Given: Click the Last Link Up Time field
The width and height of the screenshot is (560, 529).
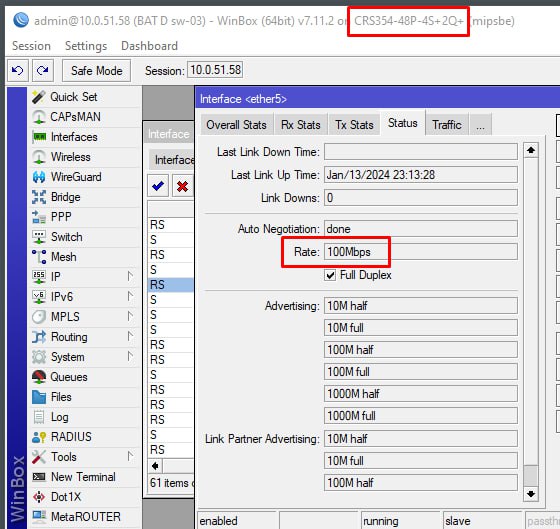Looking at the screenshot, I should (x=421, y=175).
